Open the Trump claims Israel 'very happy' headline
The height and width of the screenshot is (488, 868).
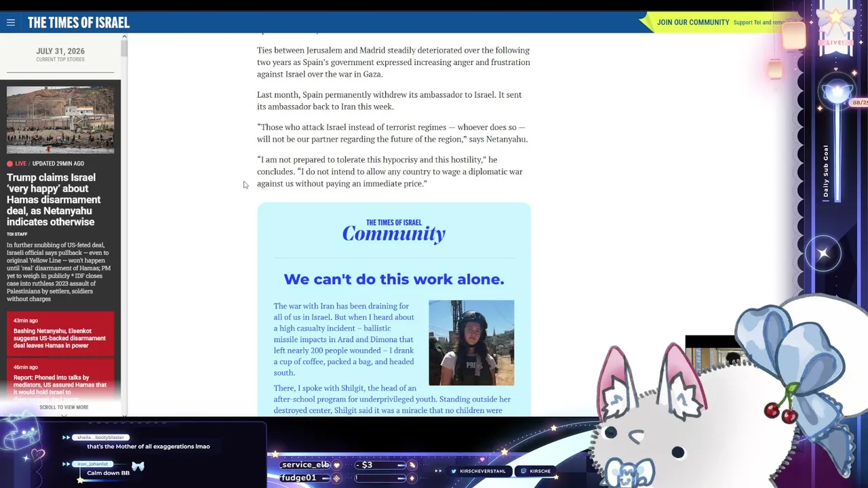tap(54, 199)
